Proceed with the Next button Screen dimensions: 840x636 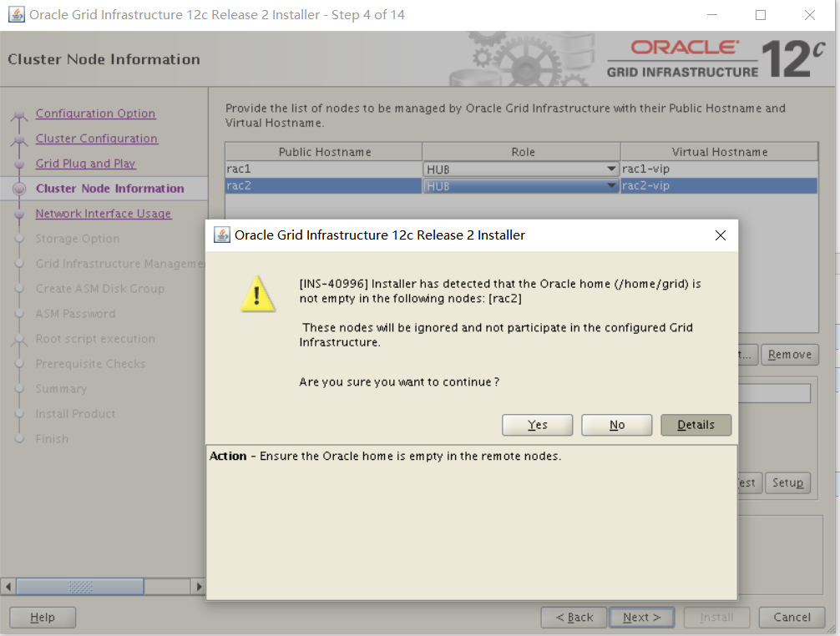coord(642,618)
